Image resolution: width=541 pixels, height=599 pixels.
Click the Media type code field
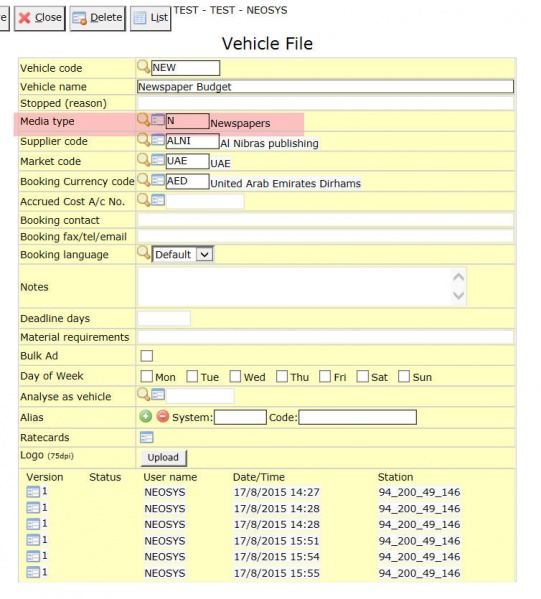[x=188, y=121]
